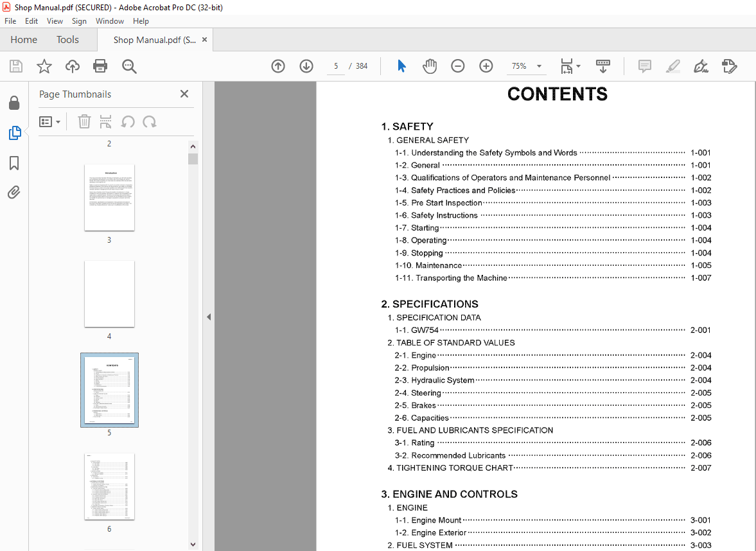756x551 pixels.
Task: Select the Hand pan tool
Action: click(429, 66)
